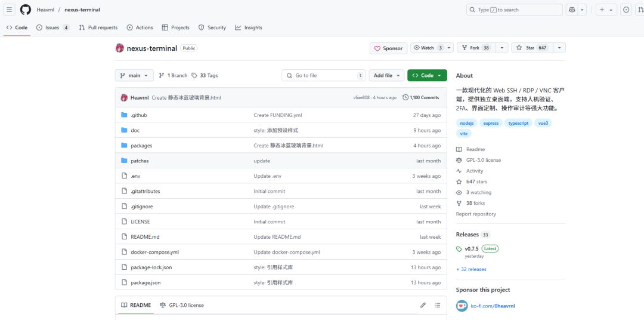This screenshot has height=320, width=644.
Task: Open the Add file dropdown
Action: [386, 76]
